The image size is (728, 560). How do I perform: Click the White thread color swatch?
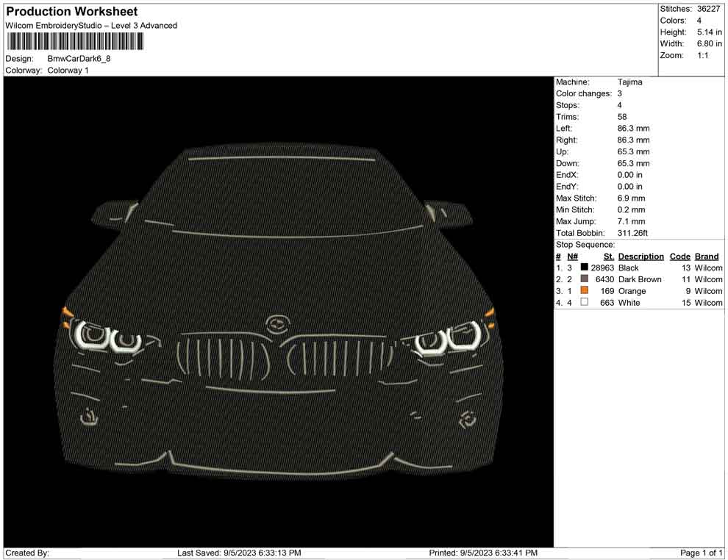[585, 303]
